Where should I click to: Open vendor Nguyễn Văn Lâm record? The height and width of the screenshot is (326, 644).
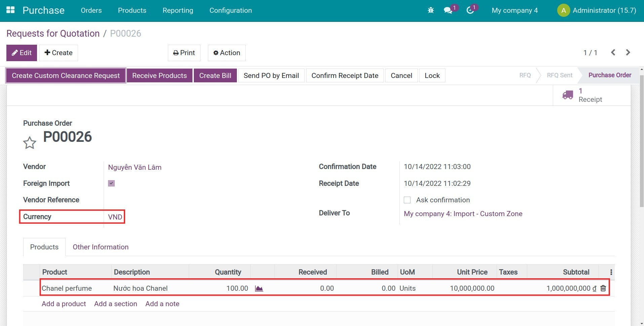pyautogui.click(x=135, y=167)
